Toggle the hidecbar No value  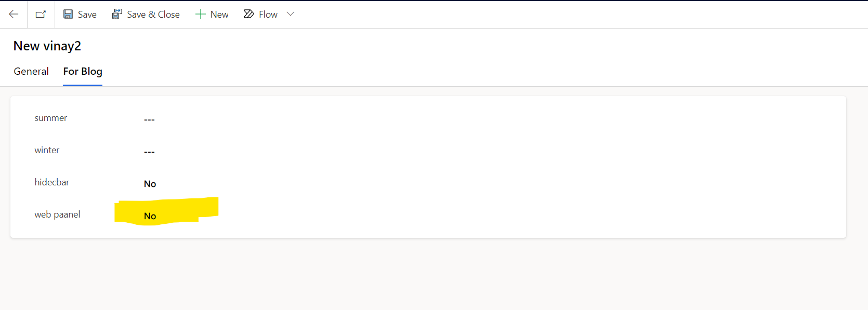click(x=150, y=184)
